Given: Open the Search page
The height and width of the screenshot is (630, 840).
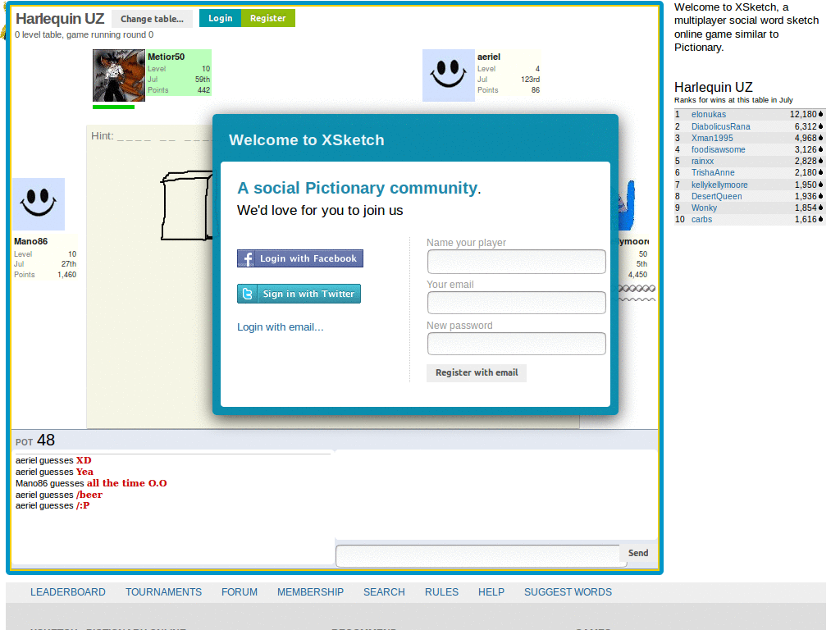Looking at the screenshot, I should (x=384, y=592).
